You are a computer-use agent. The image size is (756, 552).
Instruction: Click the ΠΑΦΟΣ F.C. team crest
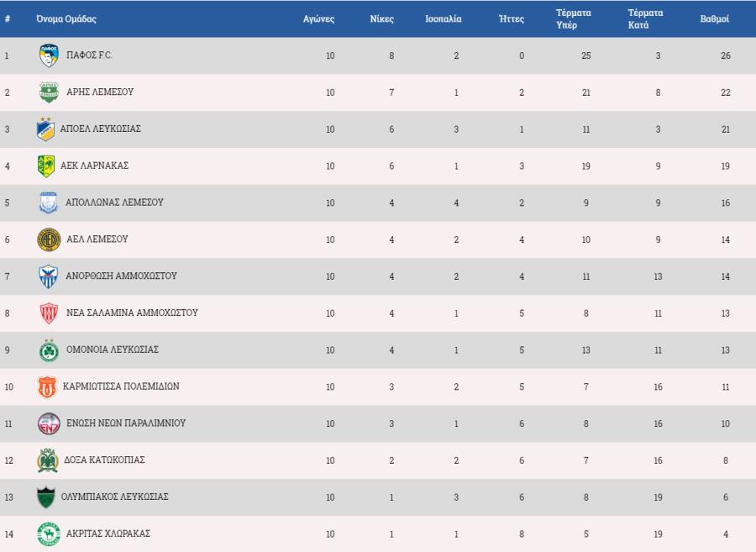click(49, 55)
